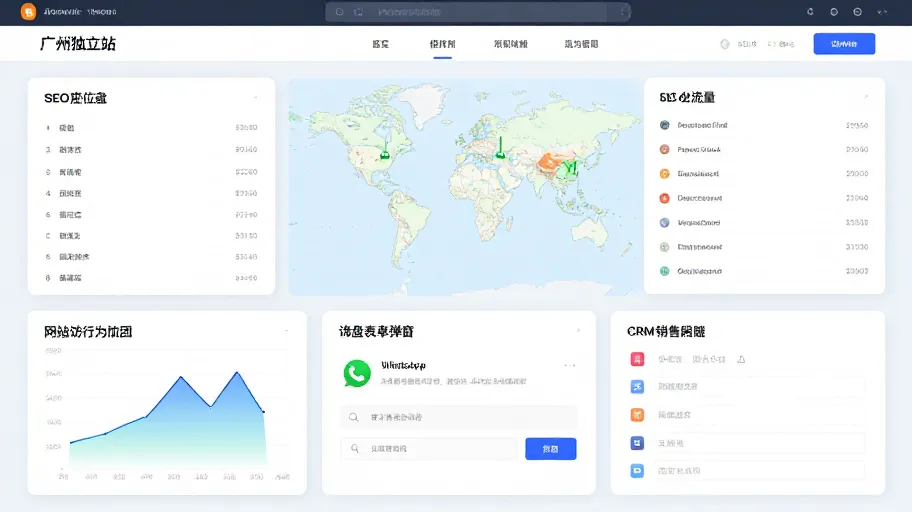912x512 pixels.
Task: Select row 4 in the SEO ranking list
Action: (x=151, y=193)
